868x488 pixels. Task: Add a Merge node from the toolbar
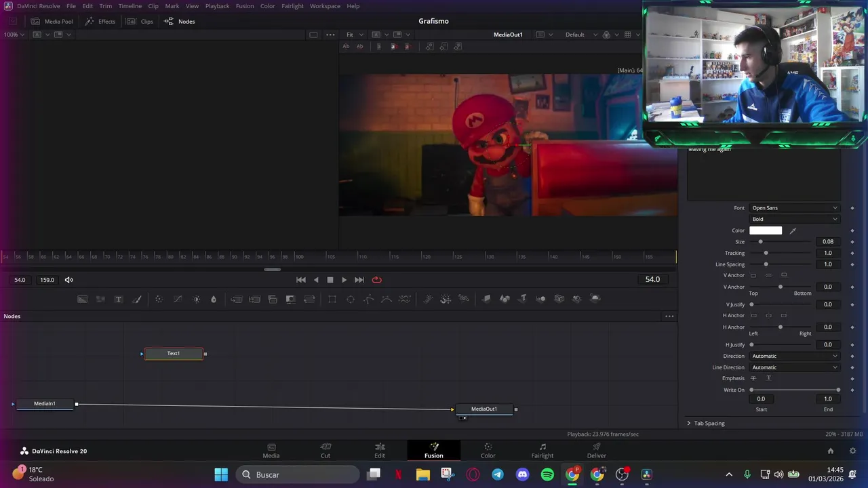[236, 299]
